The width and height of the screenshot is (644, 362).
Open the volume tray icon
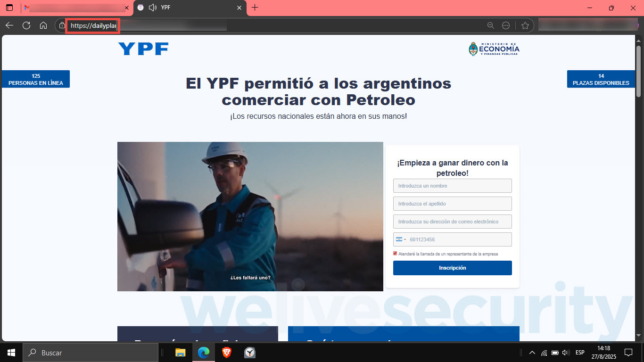566,353
